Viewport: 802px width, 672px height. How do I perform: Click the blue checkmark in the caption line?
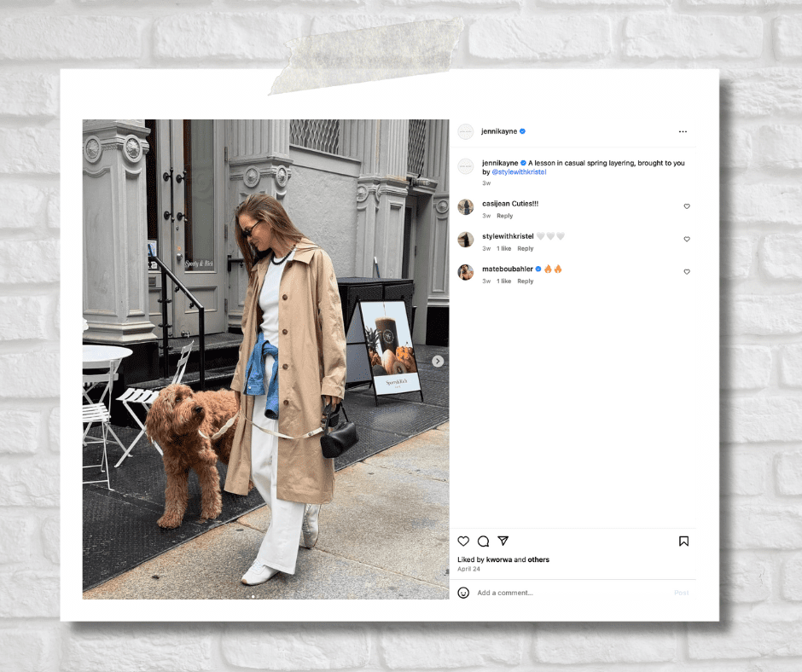tap(521, 162)
